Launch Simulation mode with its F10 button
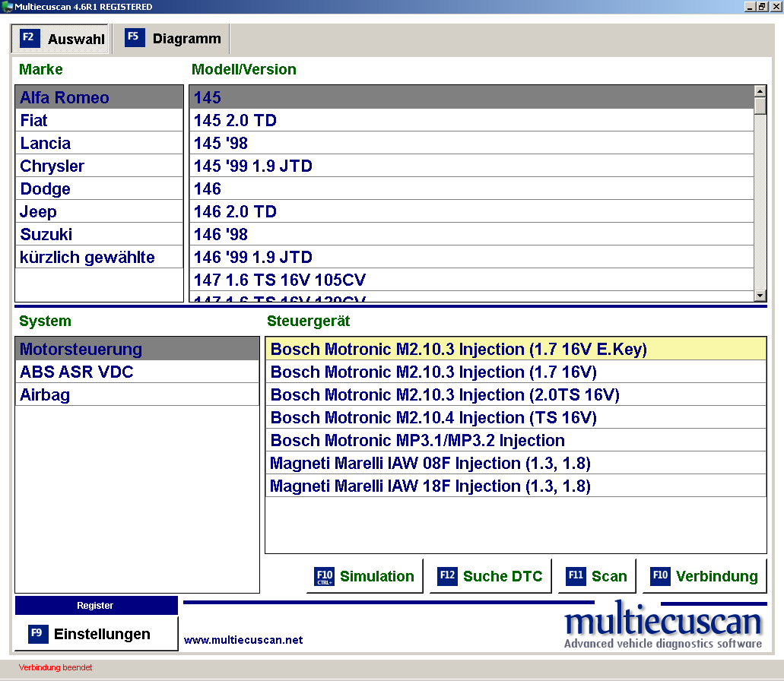Image resolution: width=784 pixels, height=681 pixels. (364, 576)
